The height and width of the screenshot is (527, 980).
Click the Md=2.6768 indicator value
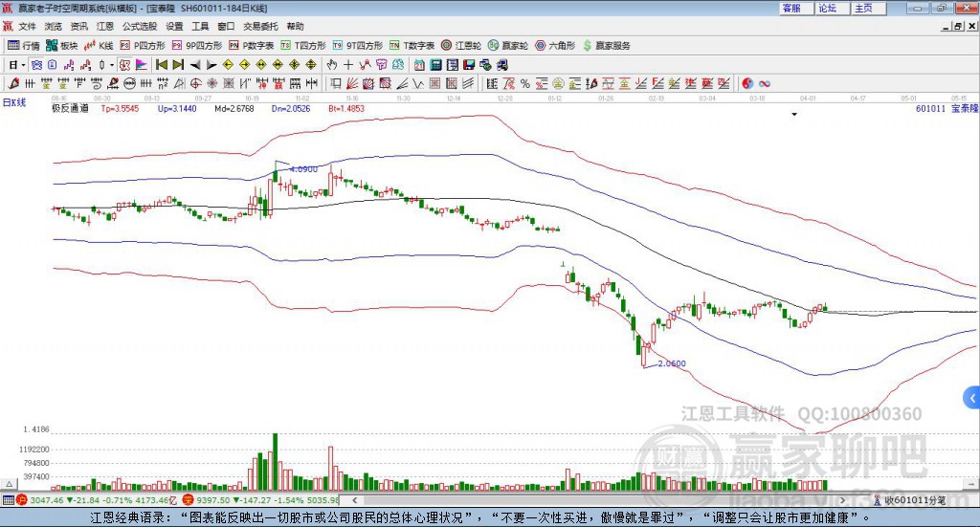(x=234, y=109)
